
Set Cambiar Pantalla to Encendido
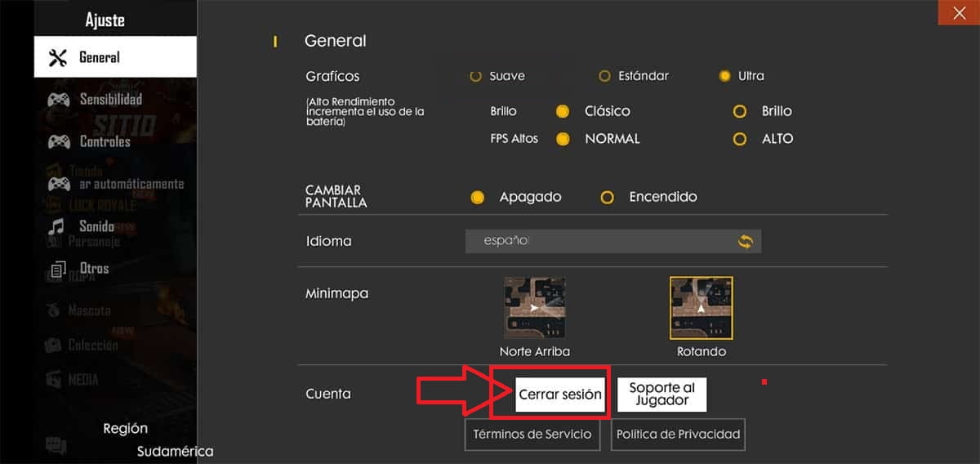[x=607, y=197]
